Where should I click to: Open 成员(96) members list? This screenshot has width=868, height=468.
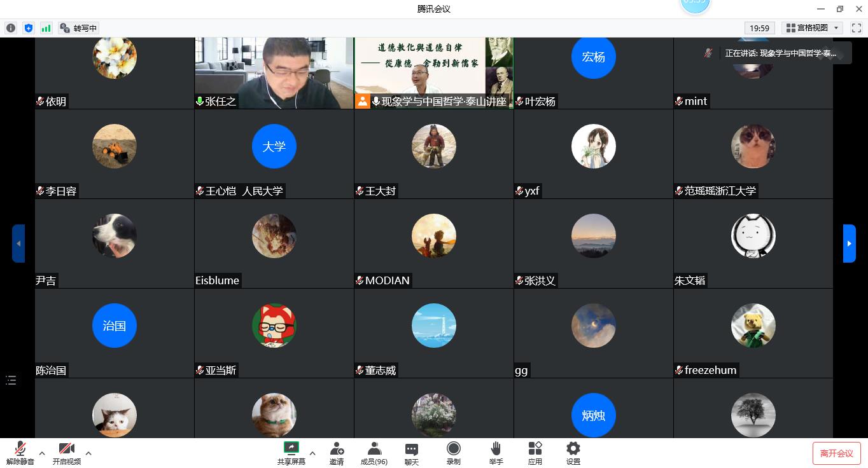[374, 453]
